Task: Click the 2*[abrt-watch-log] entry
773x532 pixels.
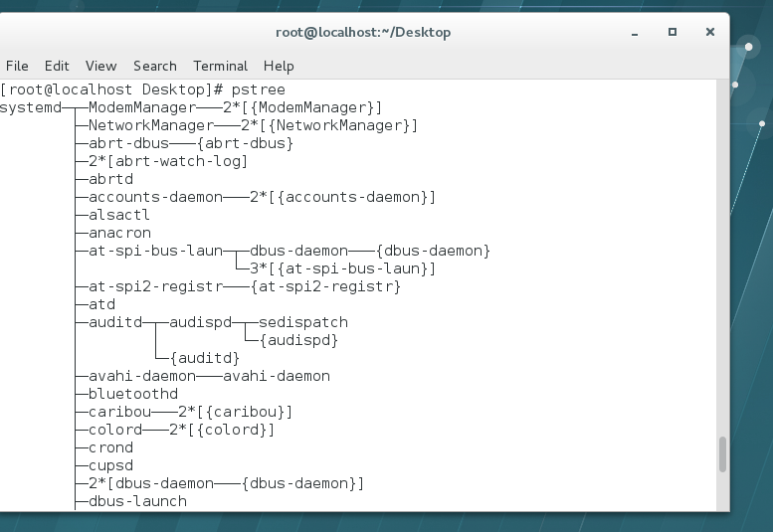Action: point(168,161)
